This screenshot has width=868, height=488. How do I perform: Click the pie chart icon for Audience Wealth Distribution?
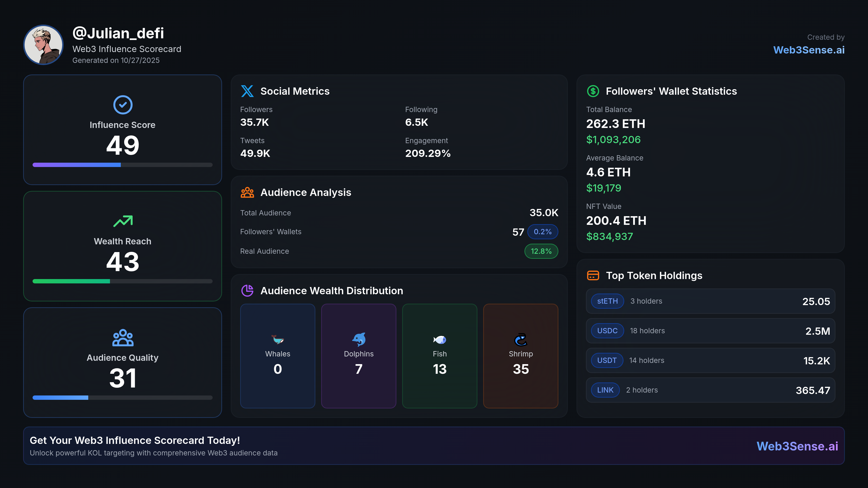pyautogui.click(x=247, y=290)
